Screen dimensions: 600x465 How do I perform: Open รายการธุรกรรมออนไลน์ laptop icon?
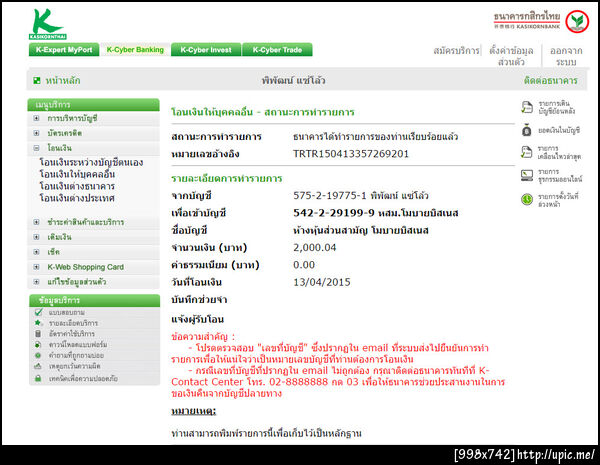(x=527, y=175)
